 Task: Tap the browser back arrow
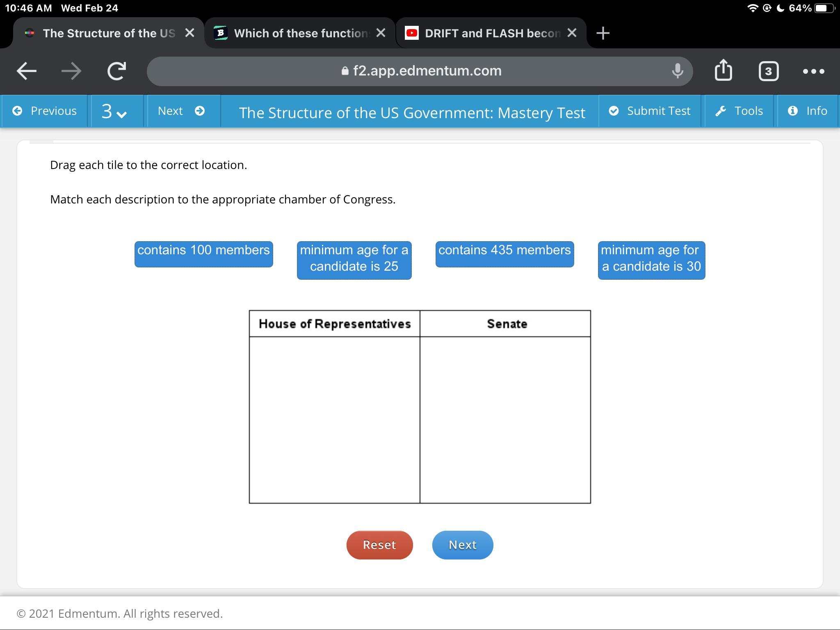tap(27, 71)
